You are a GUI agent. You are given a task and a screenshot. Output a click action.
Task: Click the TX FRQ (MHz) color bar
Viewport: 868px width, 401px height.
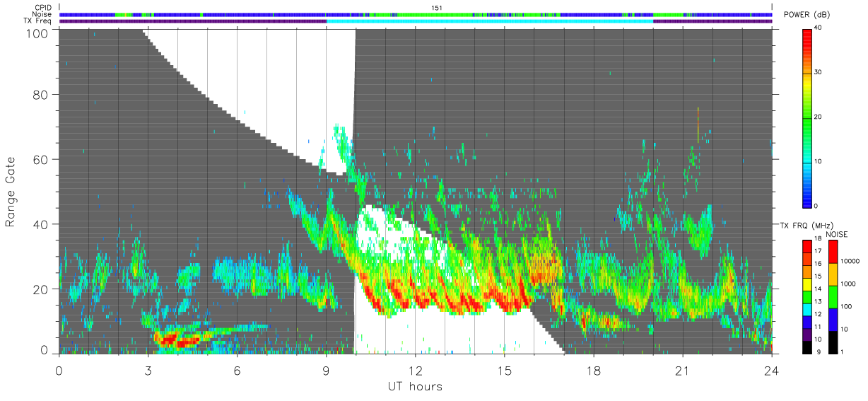(x=807, y=296)
